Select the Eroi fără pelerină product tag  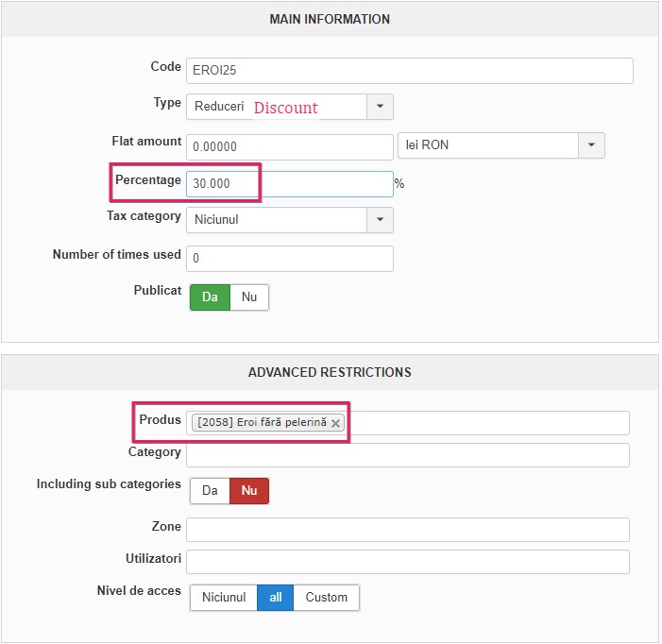point(262,423)
